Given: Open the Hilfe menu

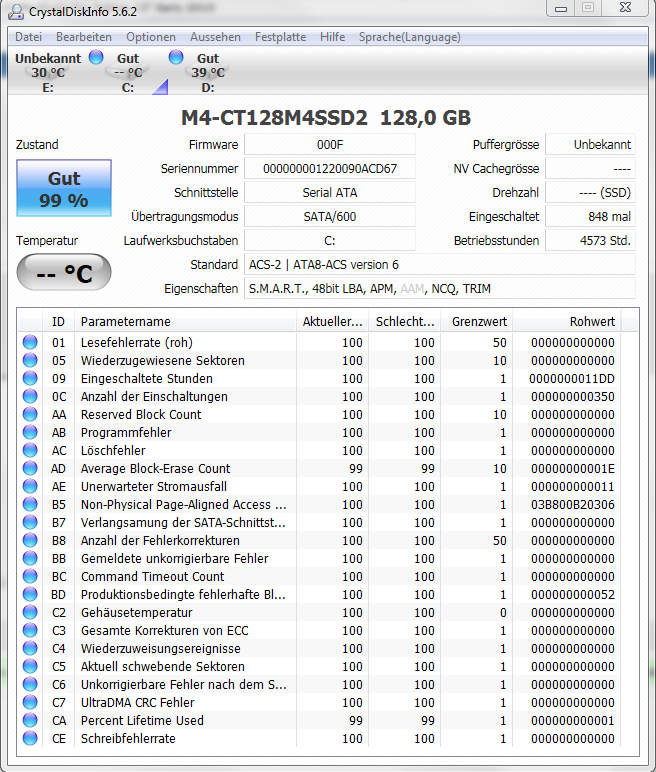Looking at the screenshot, I should coord(332,37).
